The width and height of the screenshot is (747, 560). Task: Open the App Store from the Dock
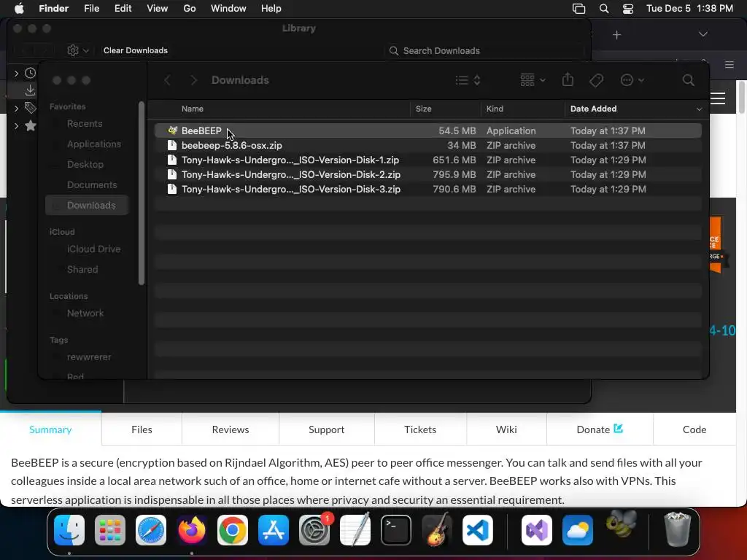click(x=274, y=530)
